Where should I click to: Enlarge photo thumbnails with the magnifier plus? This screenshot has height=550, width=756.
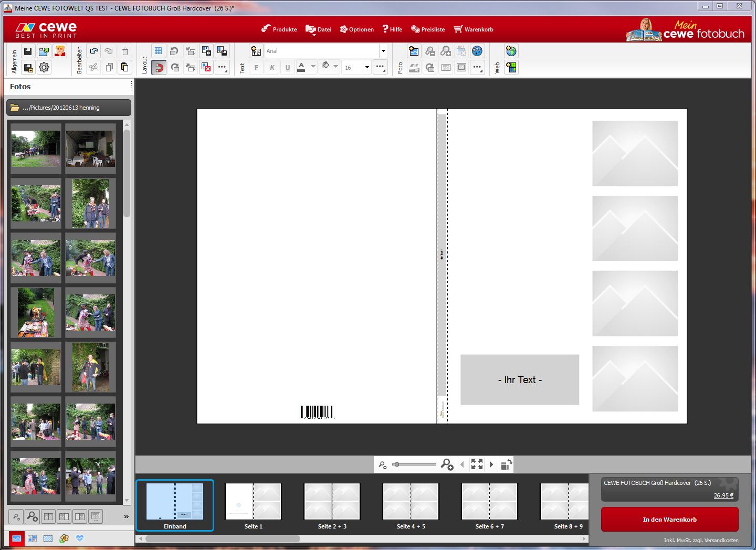(x=32, y=517)
